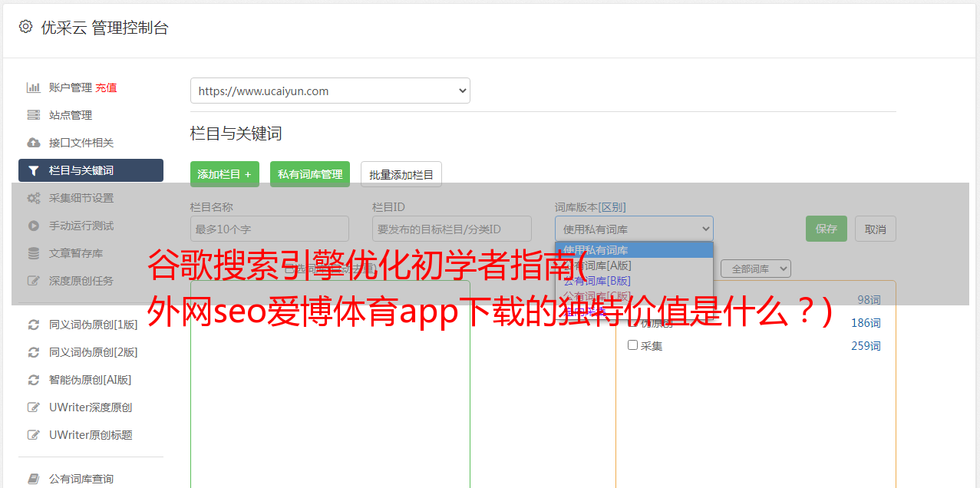
Task: Open the 全部词库 filter dropdown
Action: [756, 269]
